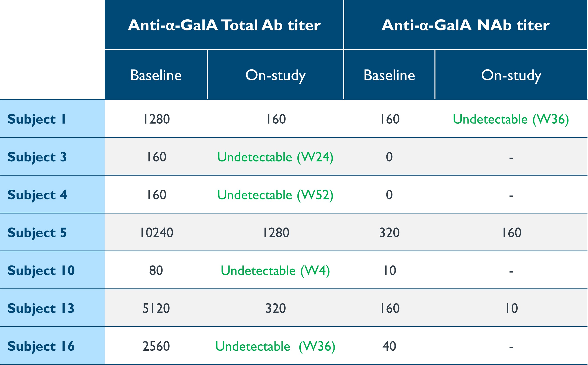This screenshot has width=588, height=365.
Task: Click the 40 NAb baseline value
Action: [389, 346]
